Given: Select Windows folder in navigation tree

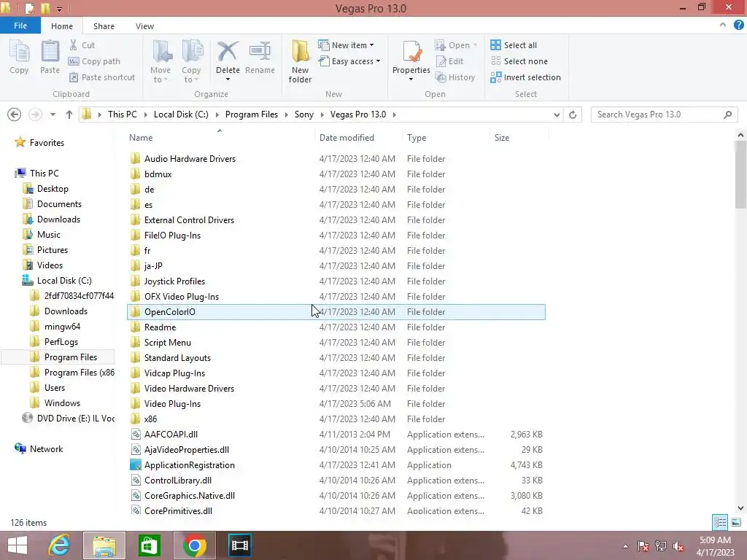Looking at the screenshot, I should click(x=63, y=402).
